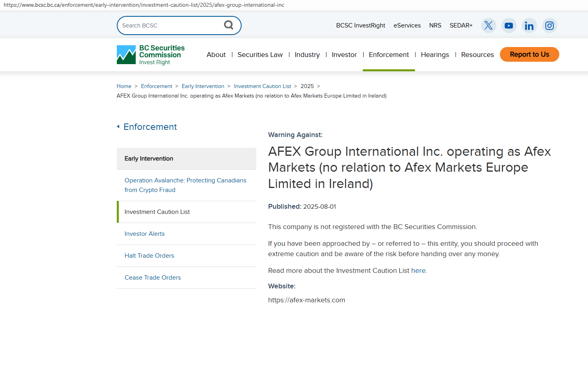Click the Early Intervention breadcrumb link
This screenshot has height=378, width=588.
tap(203, 86)
